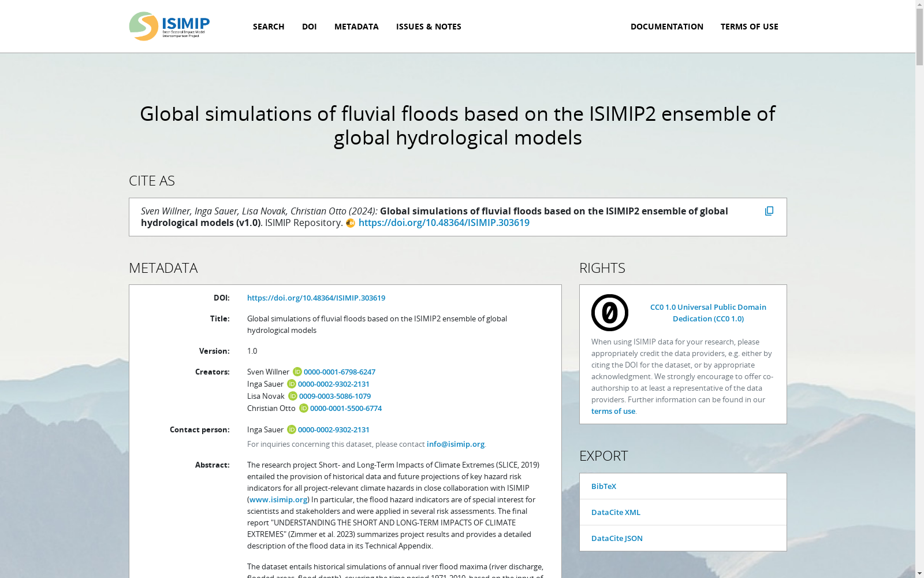Open Lisa Novak's ORCID 0009-0003-5086-1079
The height and width of the screenshot is (578, 924).
point(335,396)
